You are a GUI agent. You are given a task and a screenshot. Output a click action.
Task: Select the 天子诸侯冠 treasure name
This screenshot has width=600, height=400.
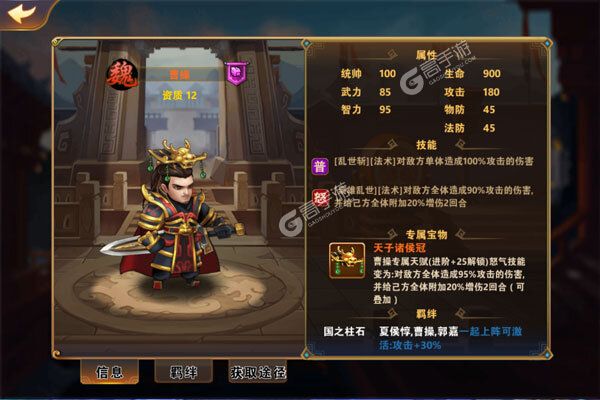(x=399, y=248)
